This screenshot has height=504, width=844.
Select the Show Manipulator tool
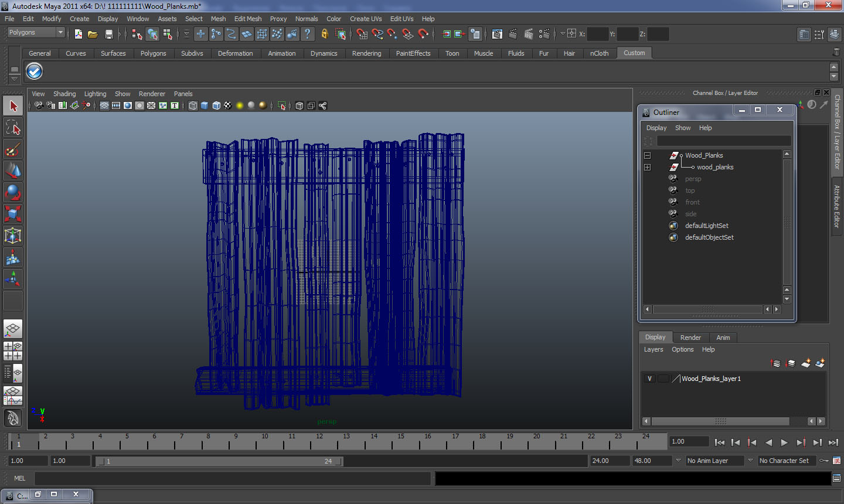[x=13, y=279]
